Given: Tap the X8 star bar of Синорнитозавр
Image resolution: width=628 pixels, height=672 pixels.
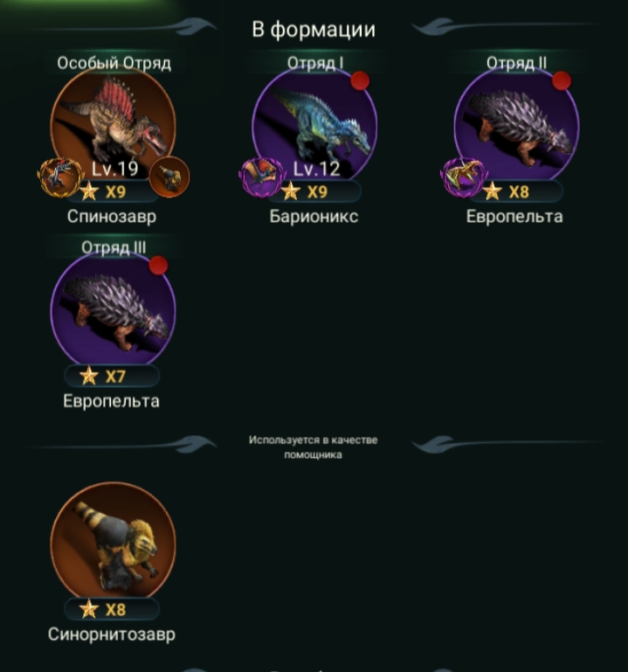Looking at the screenshot, I should coord(112,609).
